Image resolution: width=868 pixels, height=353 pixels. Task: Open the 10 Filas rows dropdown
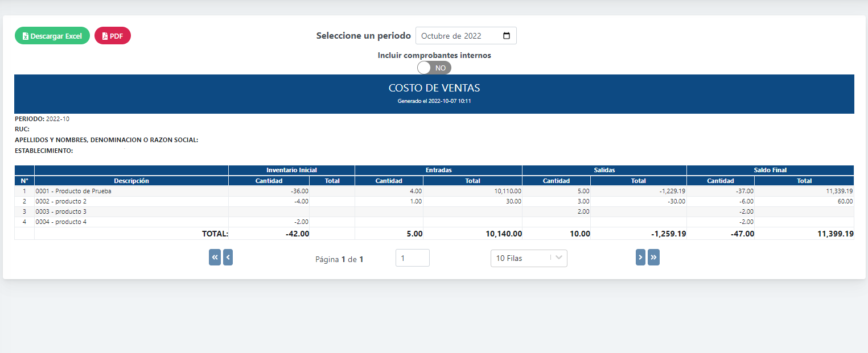pos(521,258)
